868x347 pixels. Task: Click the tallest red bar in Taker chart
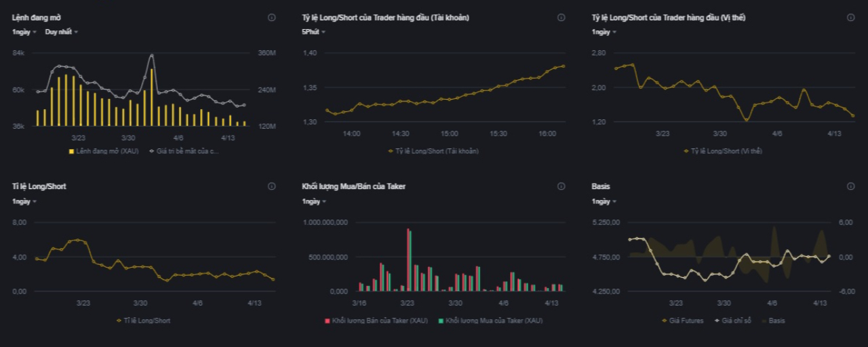coord(408,261)
